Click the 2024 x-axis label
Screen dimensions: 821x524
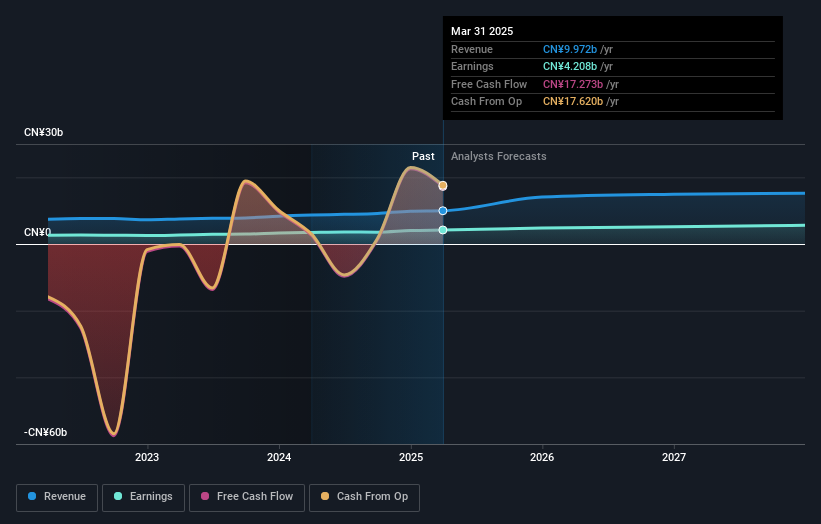pyautogui.click(x=279, y=457)
